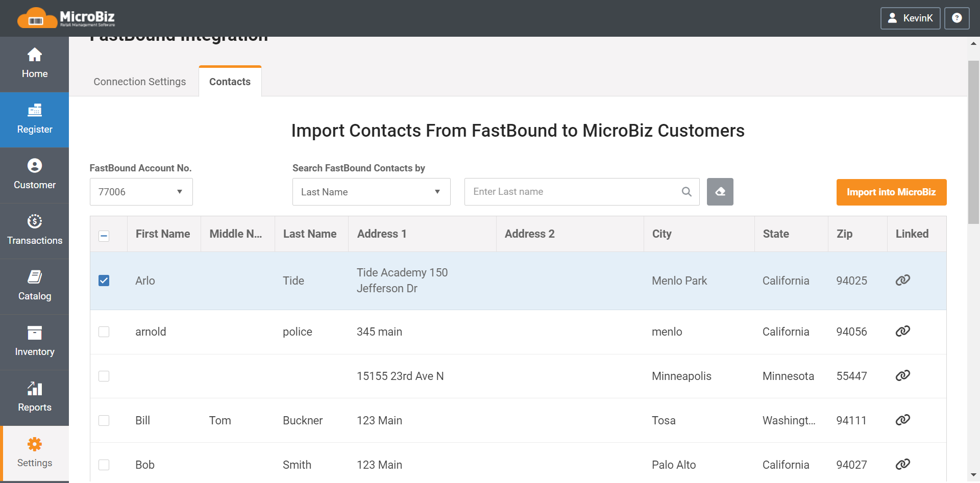980x483 pixels.
Task: Open the KevinK user menu
Action: tap(910, 18)
